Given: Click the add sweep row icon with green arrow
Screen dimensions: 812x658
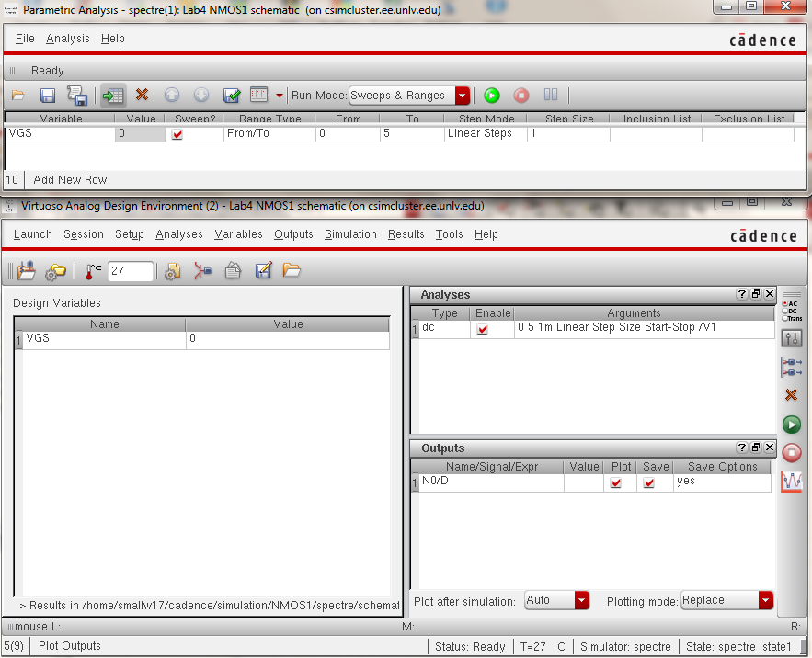Looking at the screenshot, I should click(113, 96).
